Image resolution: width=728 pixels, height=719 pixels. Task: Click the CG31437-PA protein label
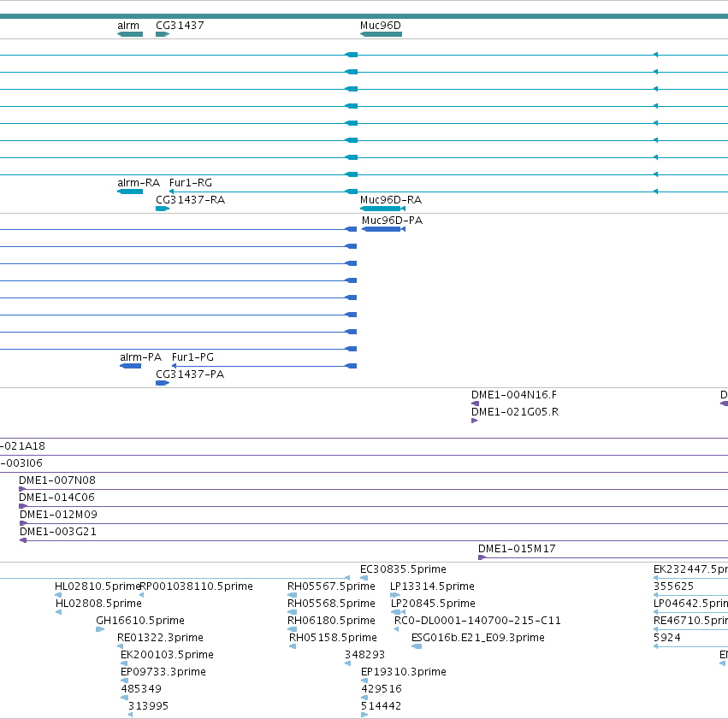pos(190,374)
